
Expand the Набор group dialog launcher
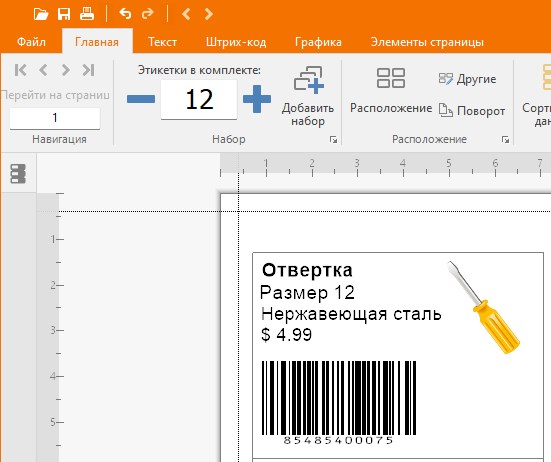(333, 140)
